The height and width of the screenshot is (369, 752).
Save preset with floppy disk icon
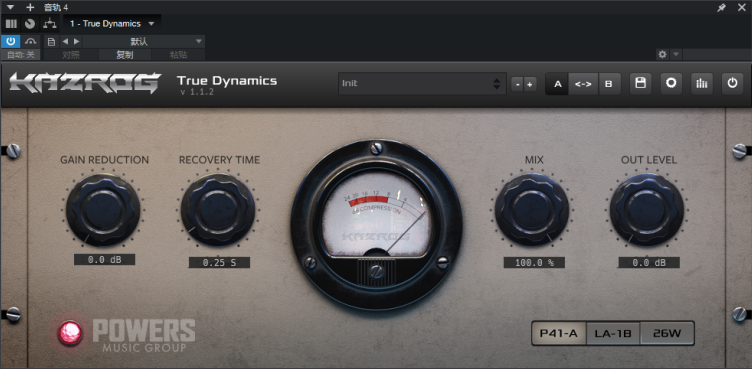(x=640, y=83)
